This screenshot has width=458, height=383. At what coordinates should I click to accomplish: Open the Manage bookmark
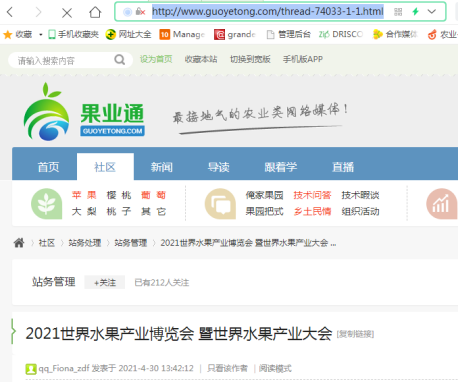pyautogui.click(x=182, y=34)
